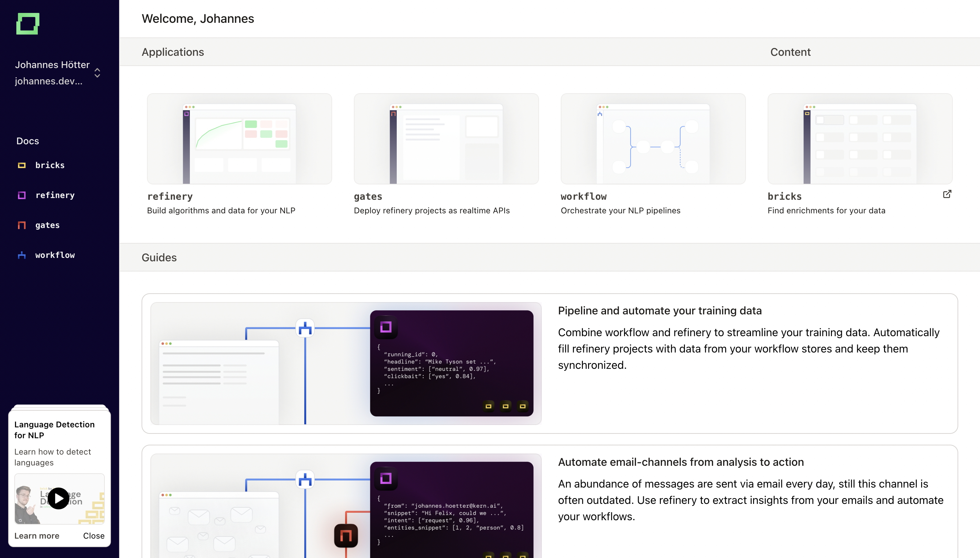
Task: Click the 'Language Detection for NLP' title
Action: click(x=54, y=430)
